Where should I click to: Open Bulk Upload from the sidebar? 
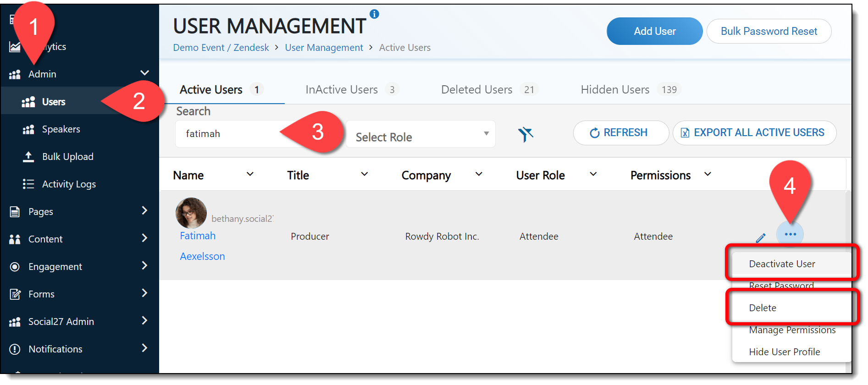coord(67,157)
